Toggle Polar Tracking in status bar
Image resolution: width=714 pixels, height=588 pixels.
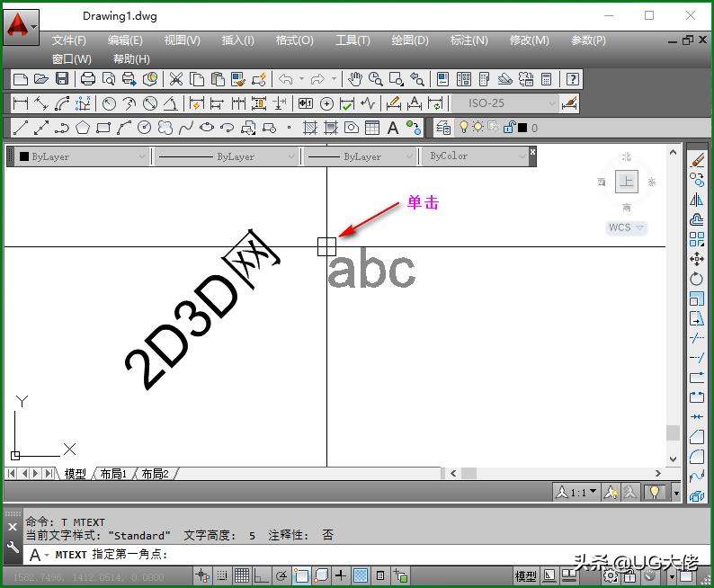[281, 576]
